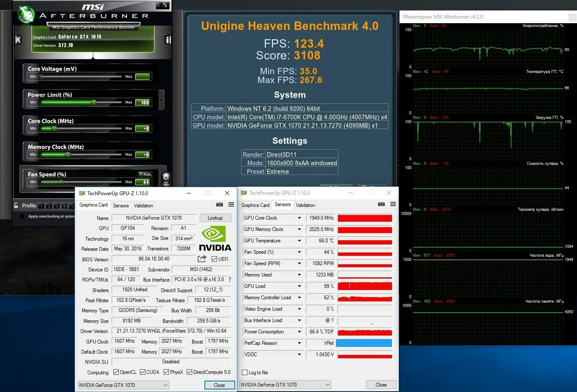This screenshot has height=392, width=577.
Task: Open Sensors tab in right GPU-Z
Action: 283,204
